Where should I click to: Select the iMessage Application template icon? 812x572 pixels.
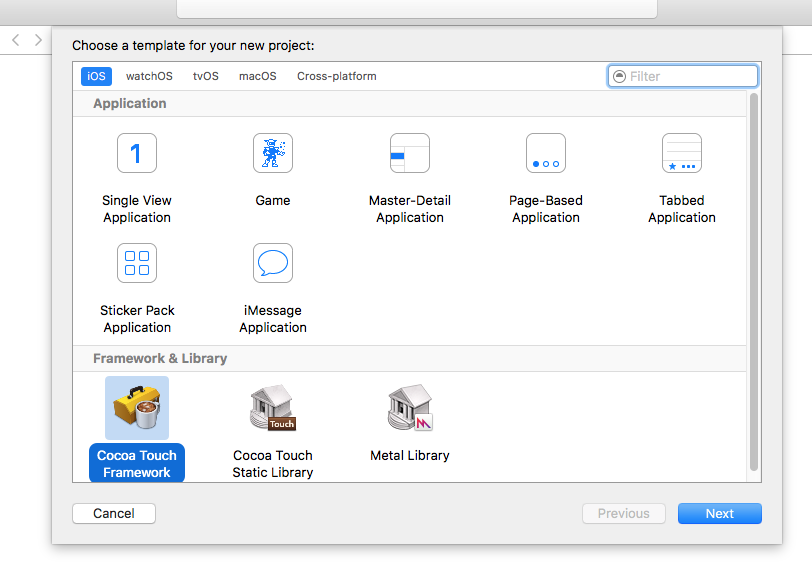[x=273, y=263]
